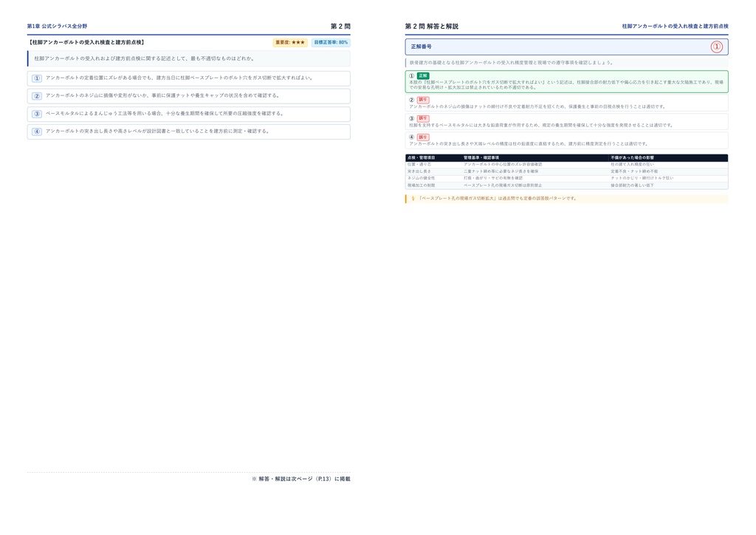Click the 誤り badge on explanation ②

coord(423,100)
